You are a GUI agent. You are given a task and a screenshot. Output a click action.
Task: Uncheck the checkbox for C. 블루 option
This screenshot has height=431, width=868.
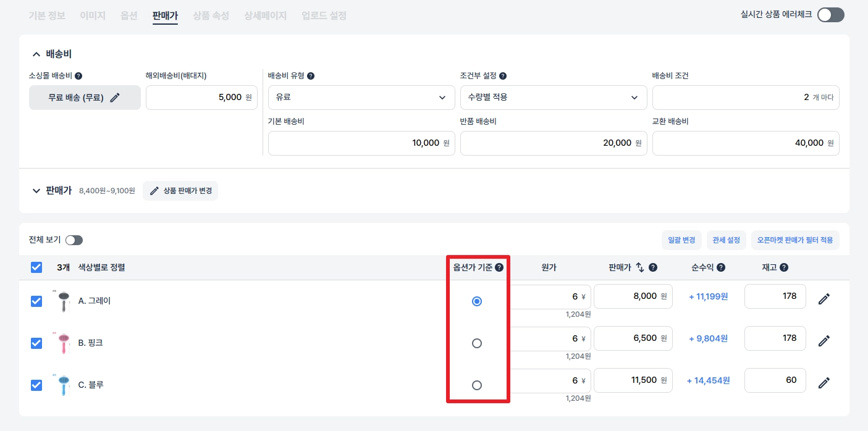point(36,385)
